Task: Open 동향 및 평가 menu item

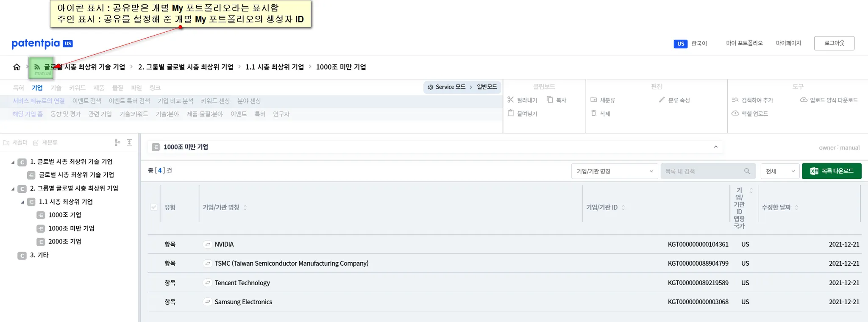Action: tap(66, 114)
